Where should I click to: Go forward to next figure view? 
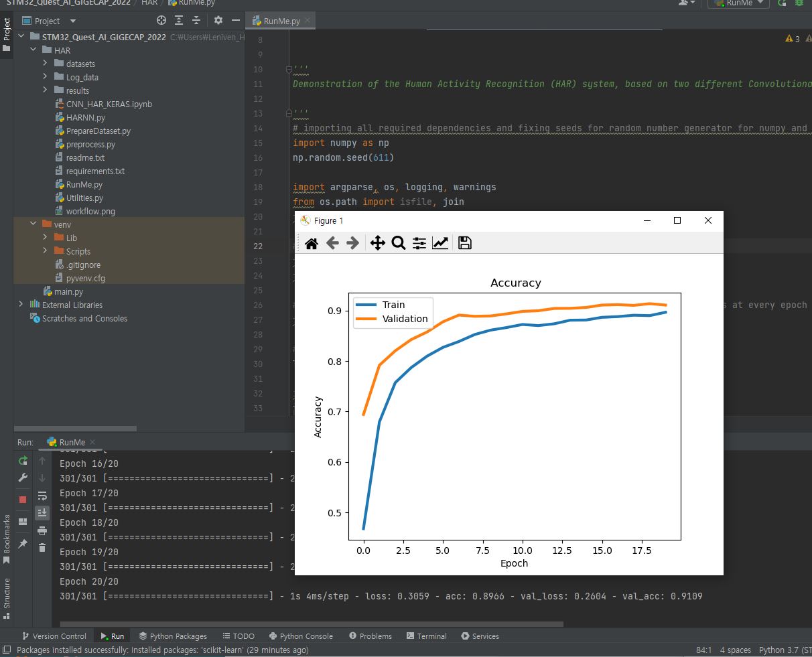[x=352, y=243]
